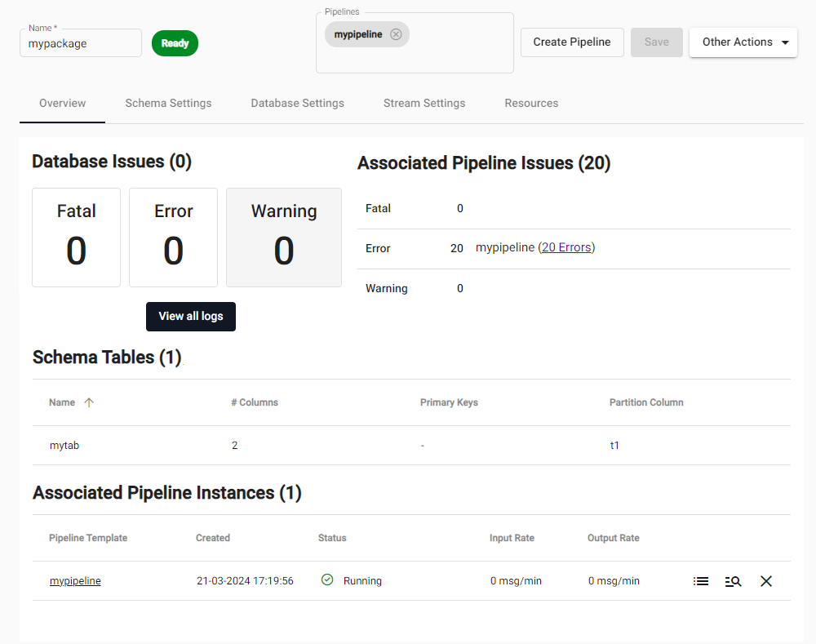Expand the Other Actions dropdown
Screen dimensions: 816x644
[743, 42]
